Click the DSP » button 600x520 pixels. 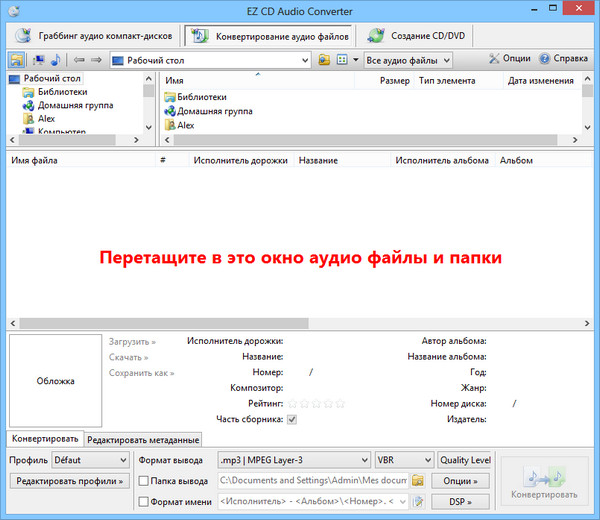460,502
